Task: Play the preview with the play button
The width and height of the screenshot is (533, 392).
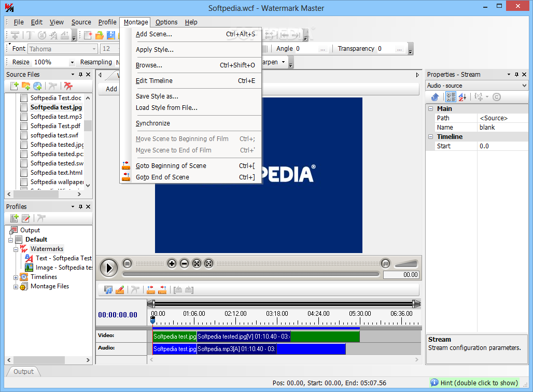Action: [109, 268]
